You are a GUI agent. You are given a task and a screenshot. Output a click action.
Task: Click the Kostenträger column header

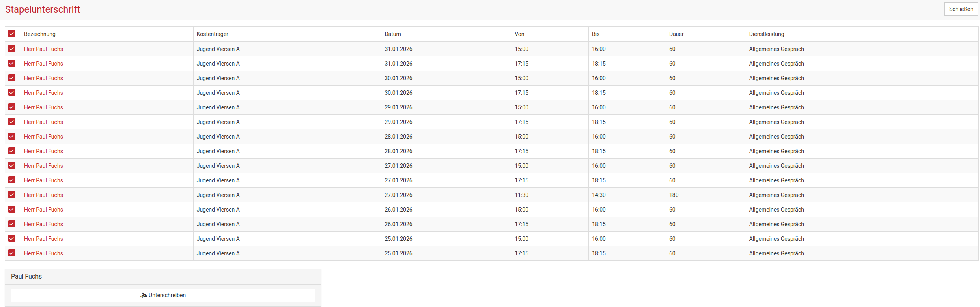tap(213, 34)
